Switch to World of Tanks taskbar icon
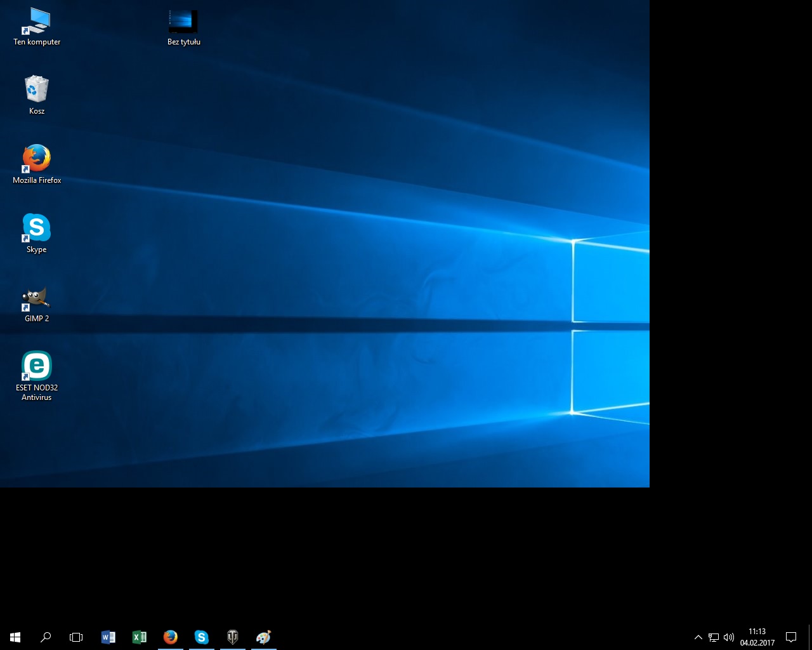This screenshot has width=812, height=650. pyautogui.click(x=232, y=637)
